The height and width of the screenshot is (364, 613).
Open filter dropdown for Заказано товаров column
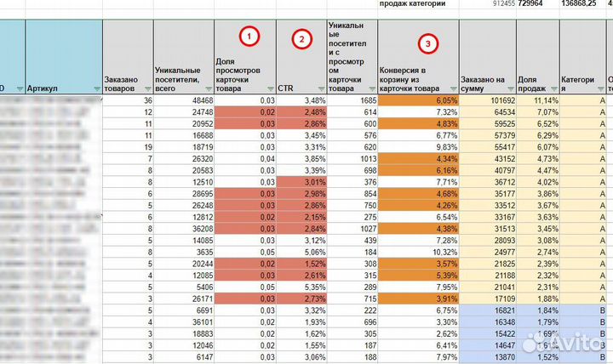click(x=147, y=88)
